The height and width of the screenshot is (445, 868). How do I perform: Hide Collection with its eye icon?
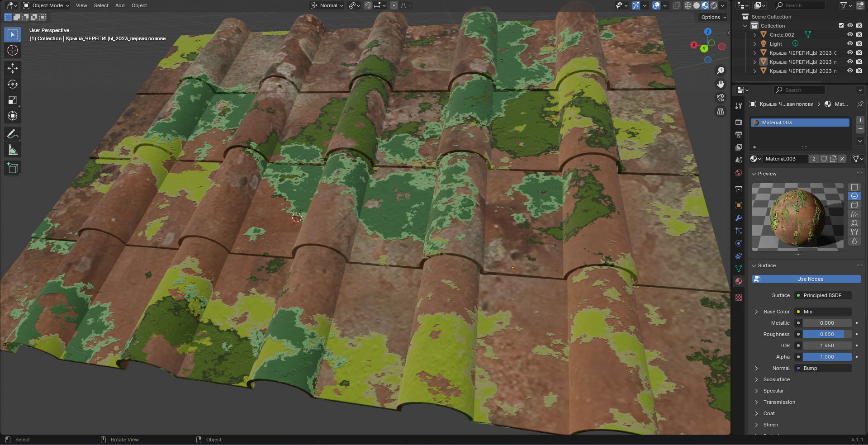(x=850, y=26)
